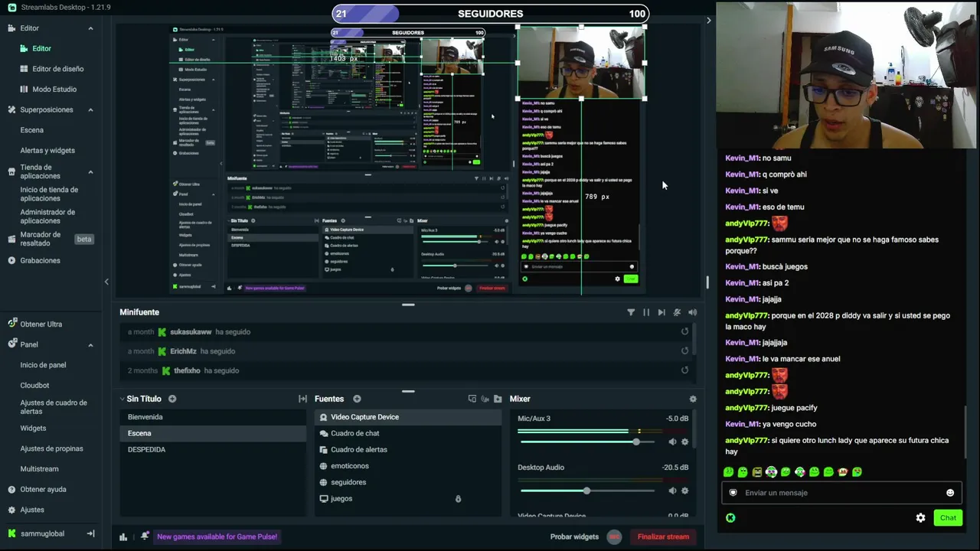This screenshot has height=551, width=980.
Task: Open performance stats chart icon
Action: coord(123,536)
